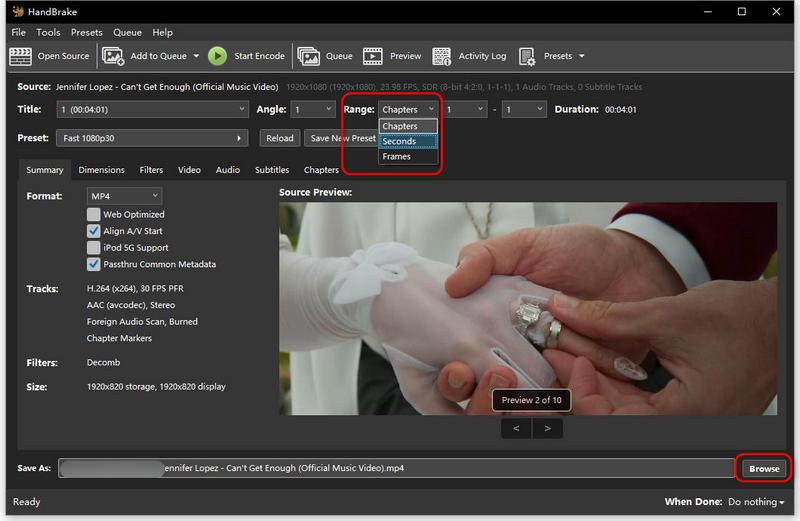Screen dimensions: 800x521
Task: Go to next preview image arrow
Action: click(x=547, y=428)
